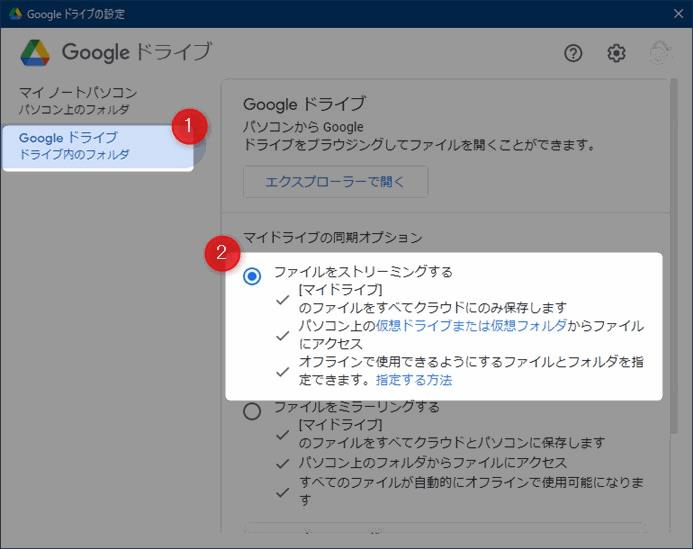The width and height of the screenshot is (693, 549).
Task: Click the red number 2 marker
Action: pyautogui.click(x=222, y=253)
